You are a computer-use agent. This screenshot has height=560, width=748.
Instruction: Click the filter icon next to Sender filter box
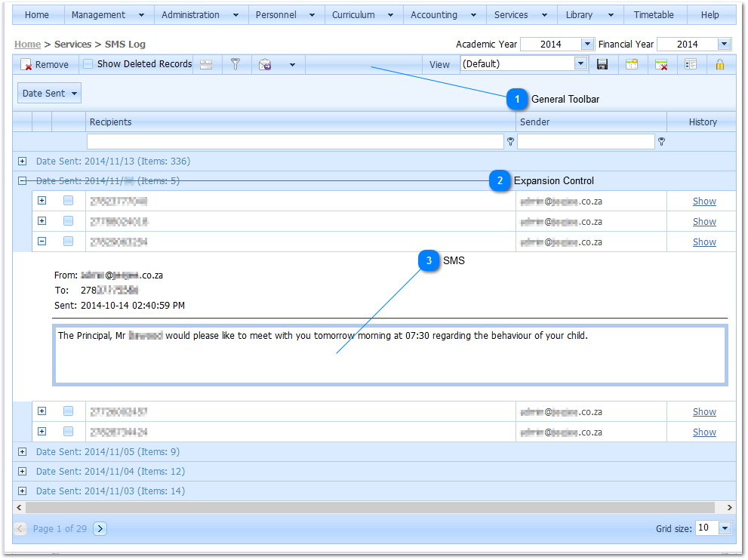(662, 142)
